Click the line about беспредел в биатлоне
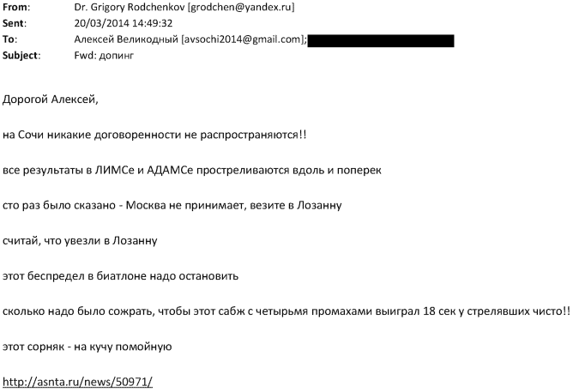The image size is (573, 392). pyautogui.click(x=121, y=276)
